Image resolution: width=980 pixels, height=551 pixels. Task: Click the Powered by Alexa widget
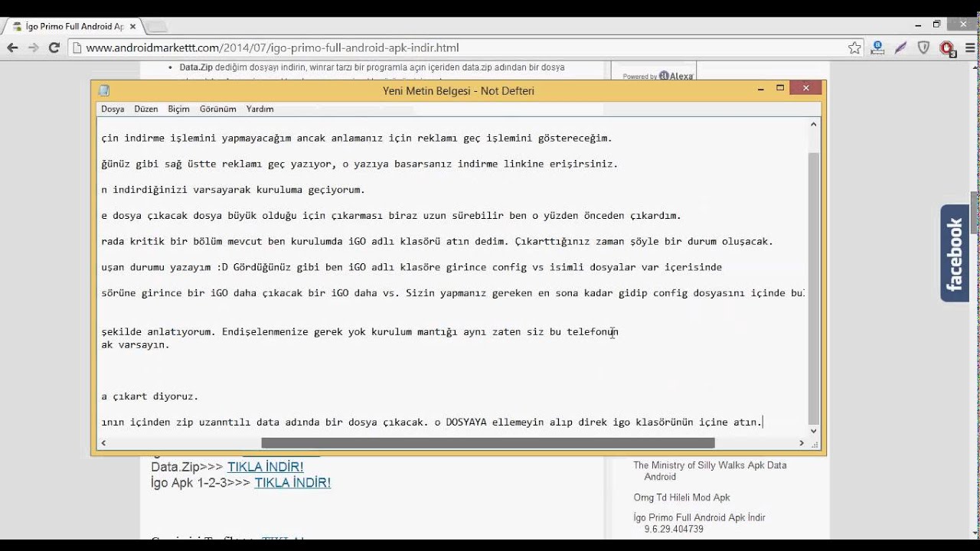pos(658,76)
